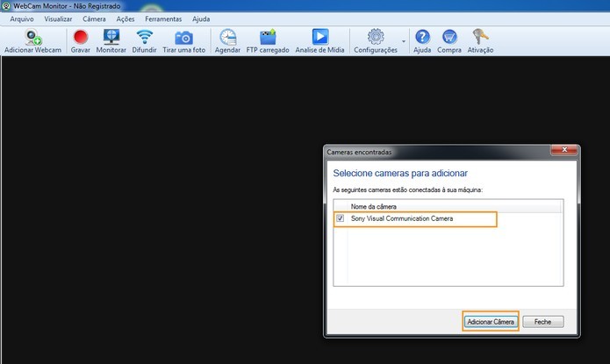The width and height of the screenshot is (610, 364).
Task: Open the Agendar scheduler
Action: click(227, 39)
